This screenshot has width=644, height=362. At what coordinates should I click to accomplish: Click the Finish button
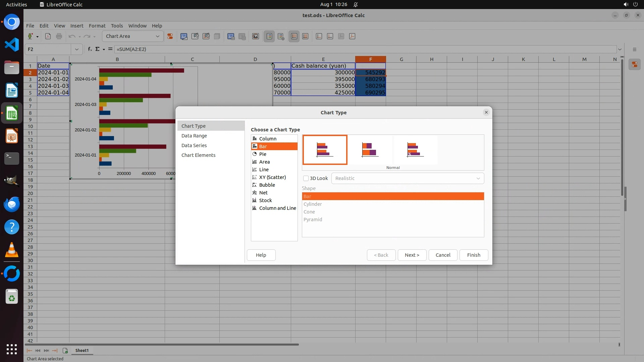[473, 255]
